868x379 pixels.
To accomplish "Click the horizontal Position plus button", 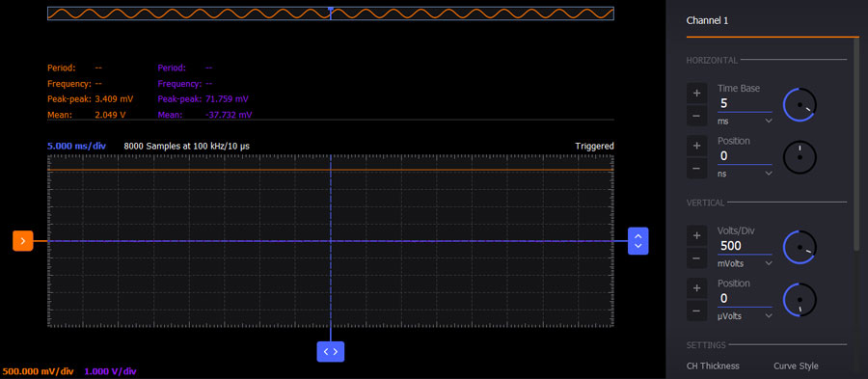I will point(696,146).
